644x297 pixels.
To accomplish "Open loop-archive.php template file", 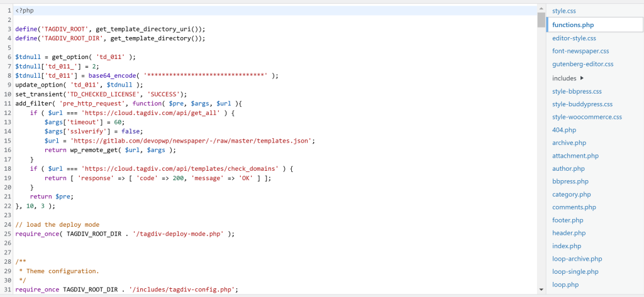I will tap(577, 259).
